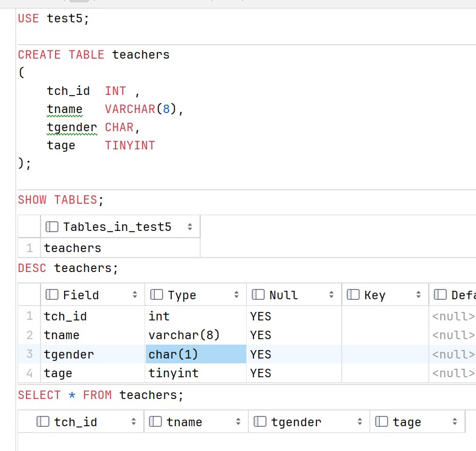The height and width of the screenshot is (451, 476).
Task: Select the 'tgender' cell in Field column
Action: [93, 354]
